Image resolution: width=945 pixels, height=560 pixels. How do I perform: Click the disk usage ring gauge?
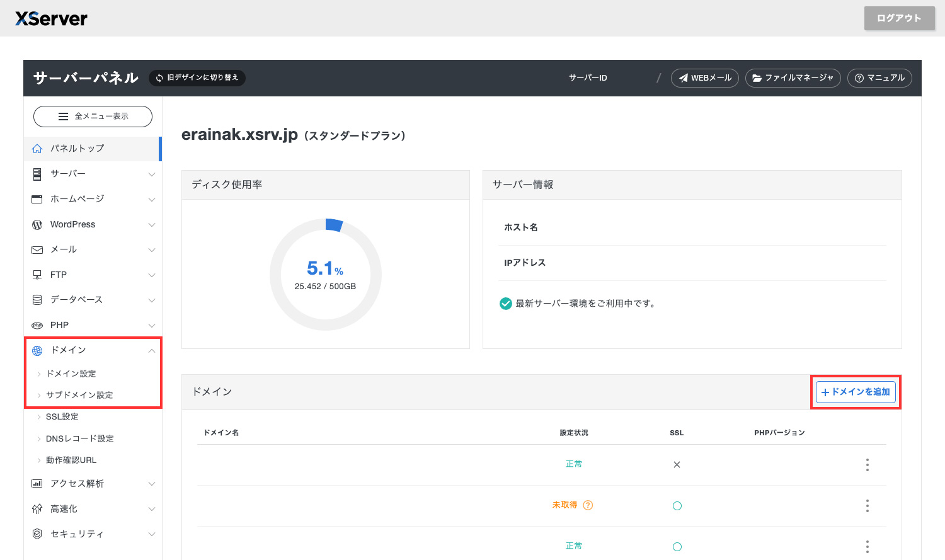coord(326,275)
